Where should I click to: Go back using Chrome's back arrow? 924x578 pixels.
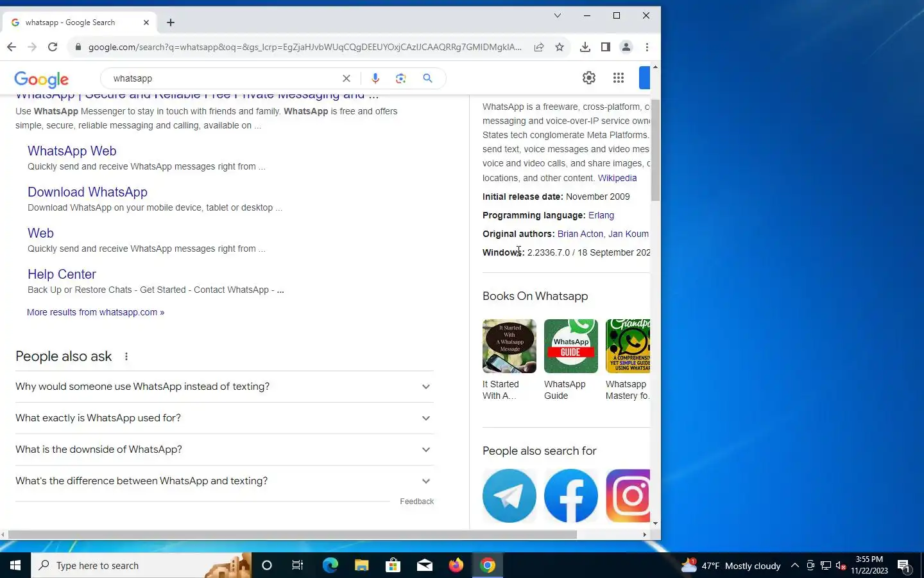click(12, 47)
